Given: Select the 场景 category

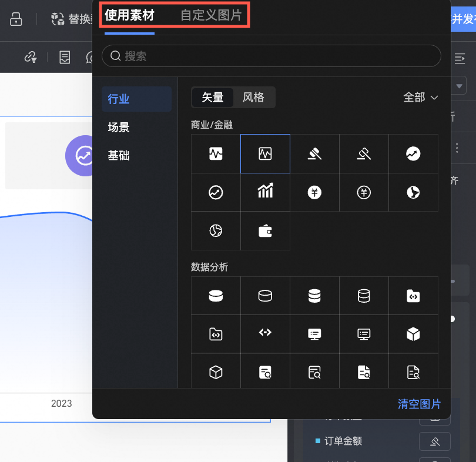Looking at the screenshot, I should click(x=119, y=127).
